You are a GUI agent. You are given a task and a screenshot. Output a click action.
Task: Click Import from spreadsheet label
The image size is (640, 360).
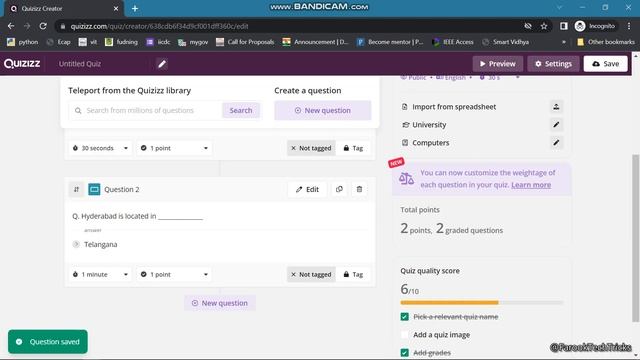pyautogui.click(x=454, y=107)
